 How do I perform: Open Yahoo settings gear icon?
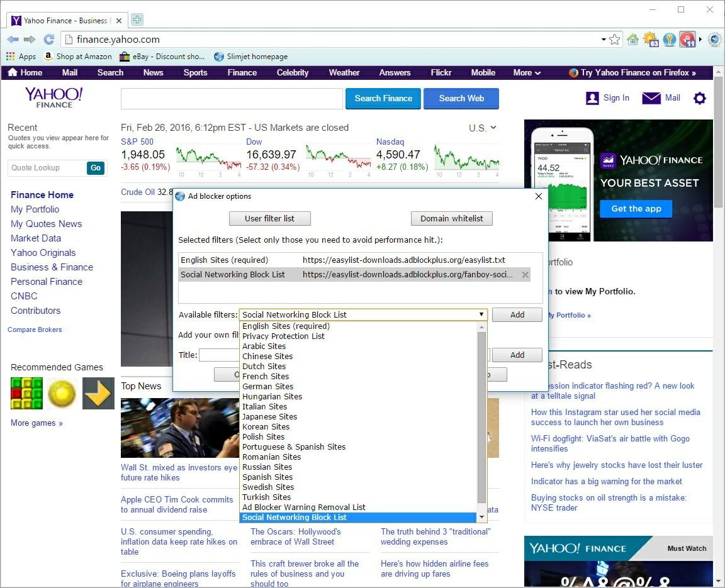coord(699,98)
